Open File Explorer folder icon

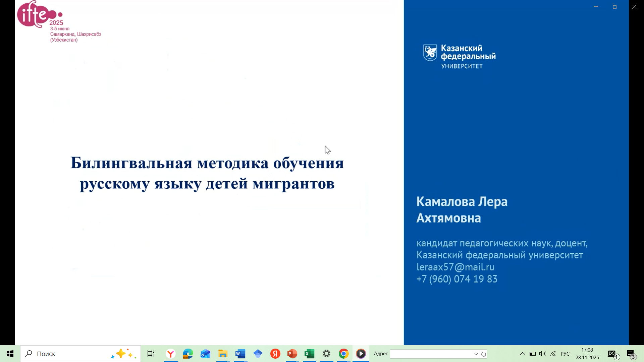(x=223, y=354)
